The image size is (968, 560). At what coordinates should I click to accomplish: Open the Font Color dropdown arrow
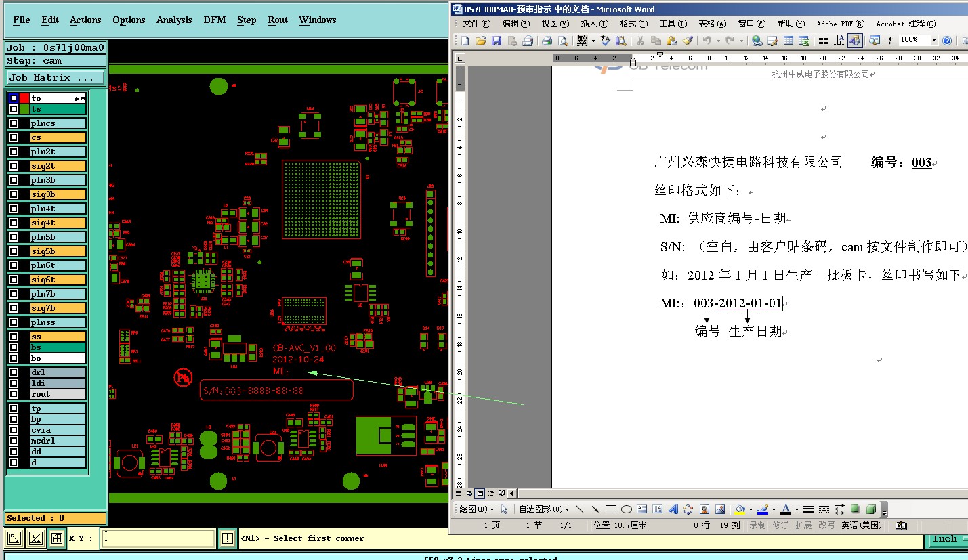(x=797, y=509)
